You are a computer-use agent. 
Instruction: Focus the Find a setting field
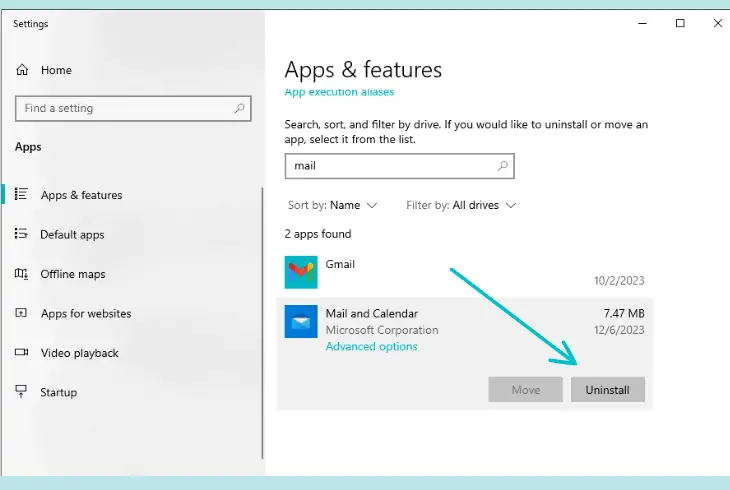pyautogui.click(x=133, y=109)
